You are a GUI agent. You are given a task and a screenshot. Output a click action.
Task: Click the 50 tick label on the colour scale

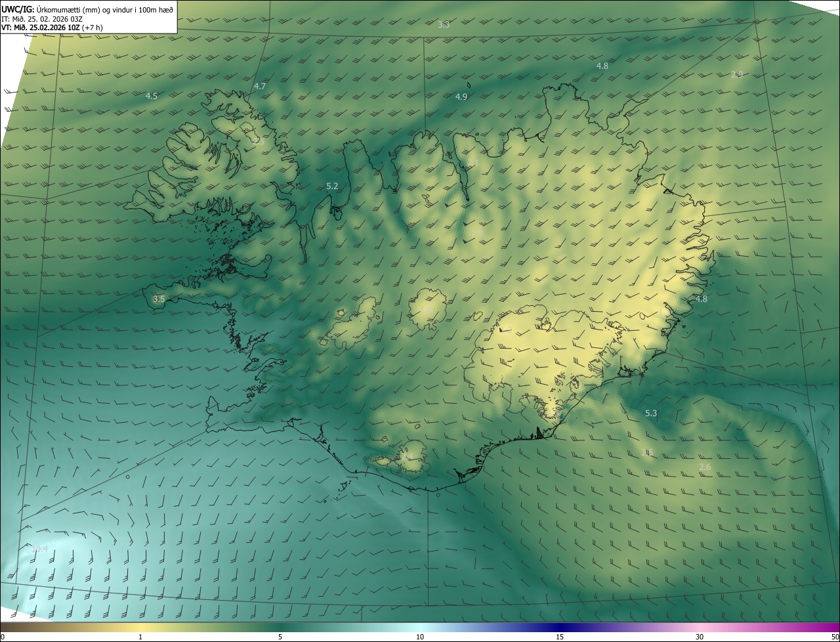(835, 637)
